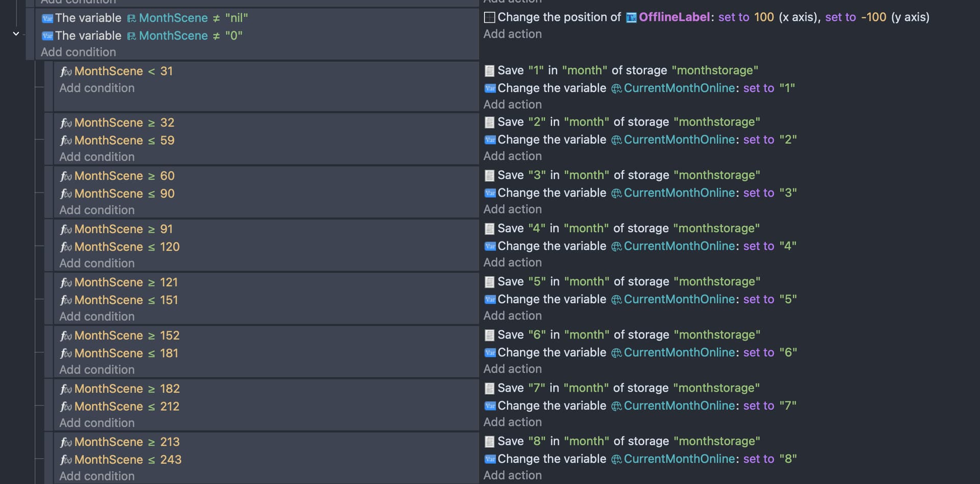The width and height of the screenshot is (980, 484).
Task: Click storage icon of Save "5" action
Action: click(489, 282)
